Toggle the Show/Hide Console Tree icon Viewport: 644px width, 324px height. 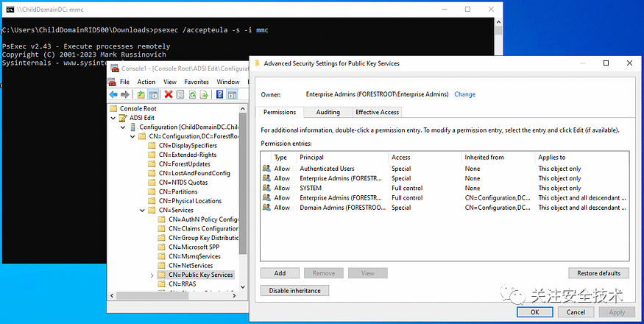pyautogui.click(x=153, y=94)
